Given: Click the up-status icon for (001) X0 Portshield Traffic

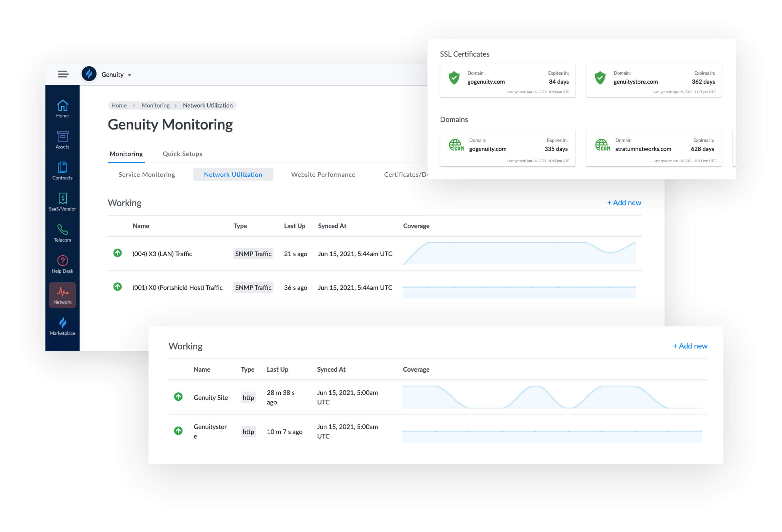Looking at the screenshot, I should pos(117,287).
